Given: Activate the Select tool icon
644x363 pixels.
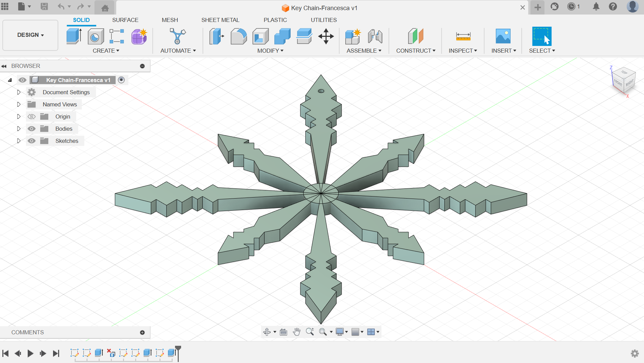Looking at the screenshot, I should point(542,36).
